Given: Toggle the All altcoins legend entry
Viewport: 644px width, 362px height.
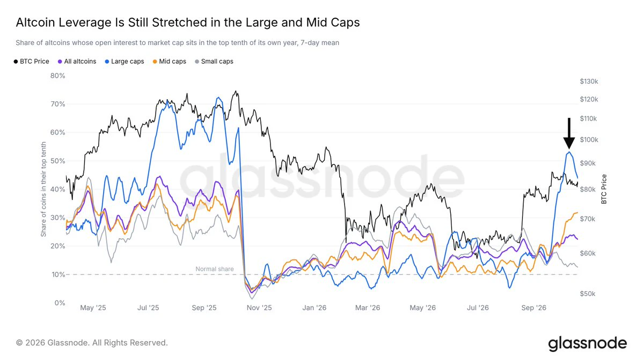Looking at the screenshot, I should click(77, 61).
